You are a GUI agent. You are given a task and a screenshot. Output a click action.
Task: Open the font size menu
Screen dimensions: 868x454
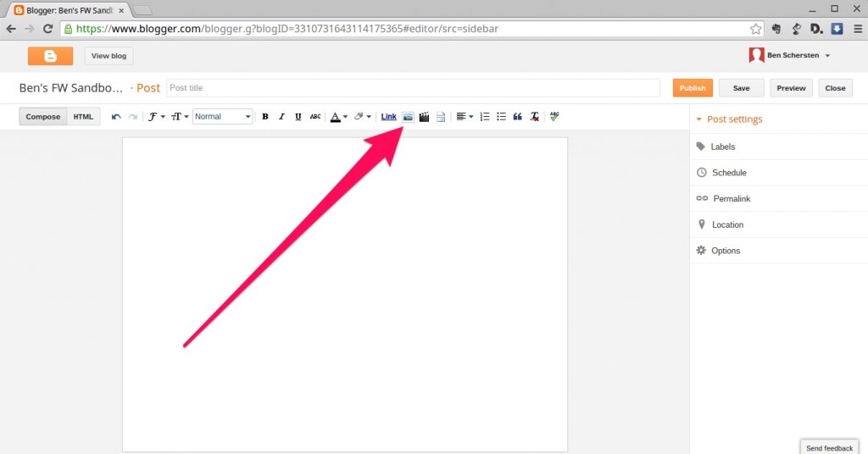point(180,117)
